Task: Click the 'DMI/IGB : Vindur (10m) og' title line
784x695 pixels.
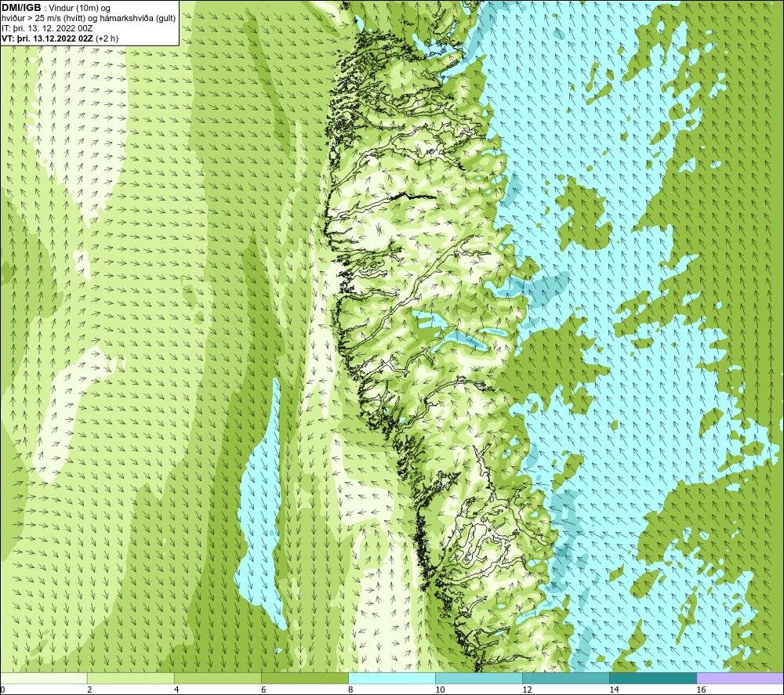Action: 56,8
